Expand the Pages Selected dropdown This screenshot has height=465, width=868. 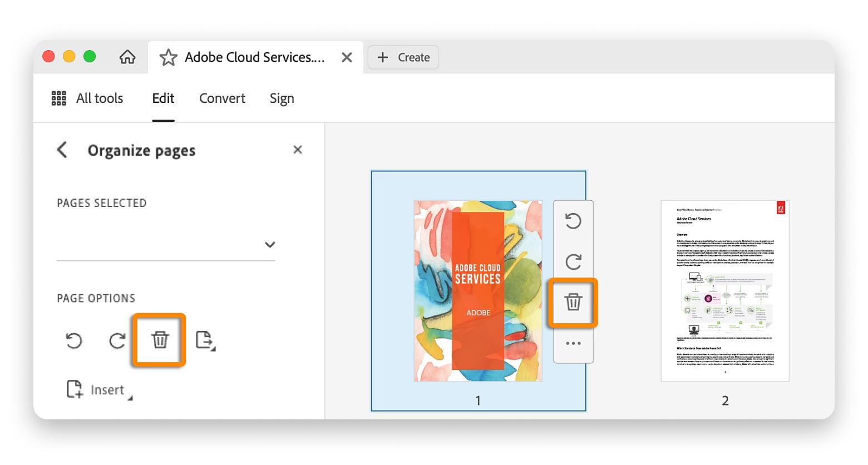(270, 245)
